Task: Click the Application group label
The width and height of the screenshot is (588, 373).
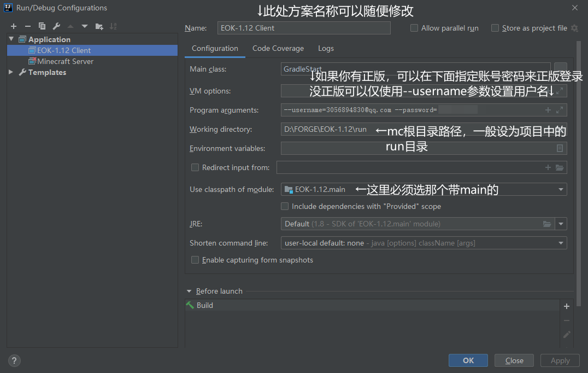Action: [49, 39]
